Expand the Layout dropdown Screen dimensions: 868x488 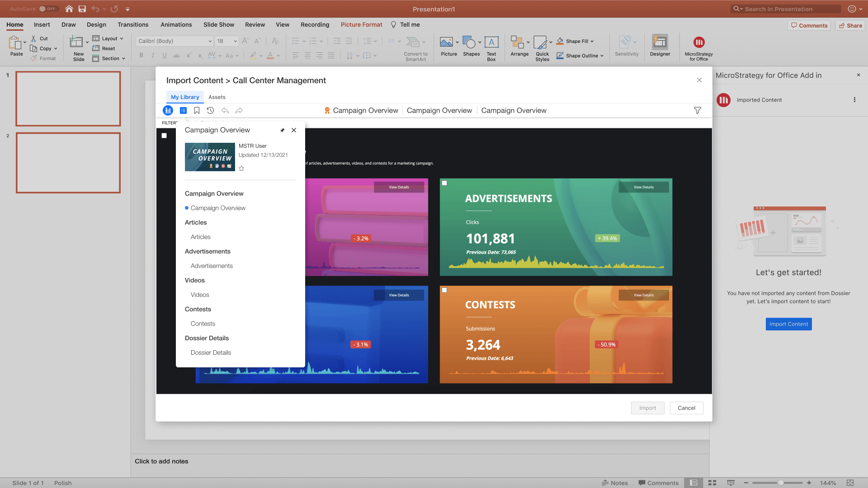tap(122, 38)
